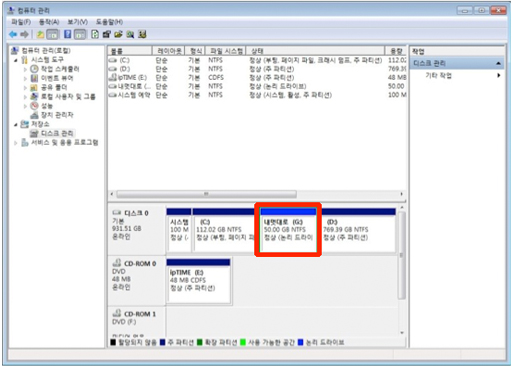514x366 pixels.
Task: Click the horizontal scrollbar left arrow
Action: pos(112,194)
